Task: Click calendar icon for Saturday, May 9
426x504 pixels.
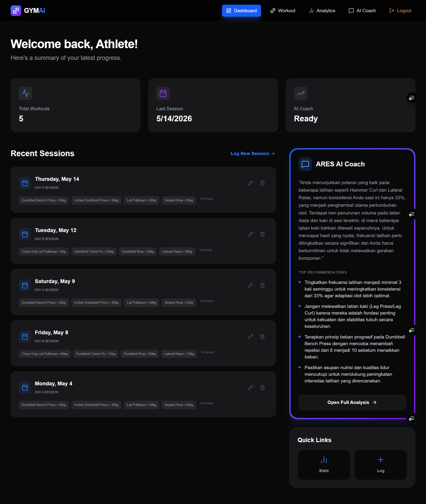Action: (x=25, y=285)
